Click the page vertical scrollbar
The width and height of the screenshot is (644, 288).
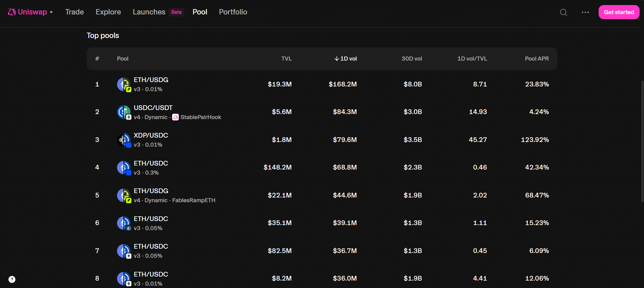642,141
